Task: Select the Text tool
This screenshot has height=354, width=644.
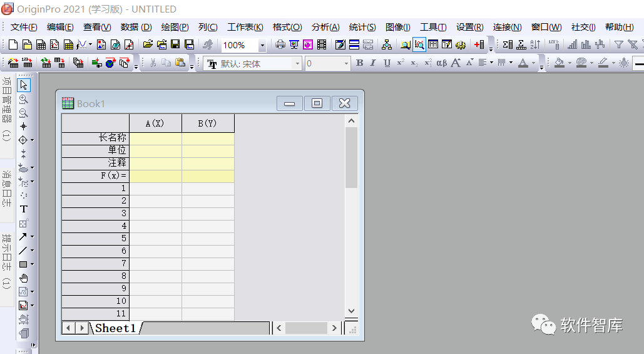Action: (23, 209)
